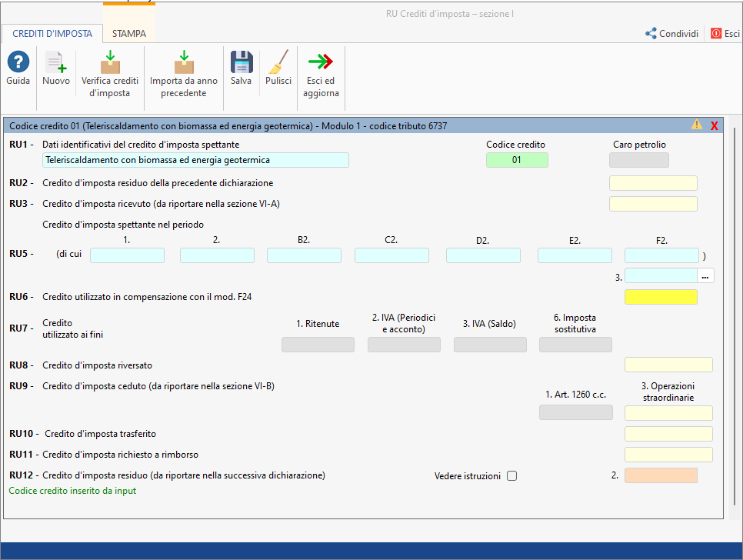Click 'Credito d'imposta spettante nel periodo' label
743x560 pixels.
123,225
